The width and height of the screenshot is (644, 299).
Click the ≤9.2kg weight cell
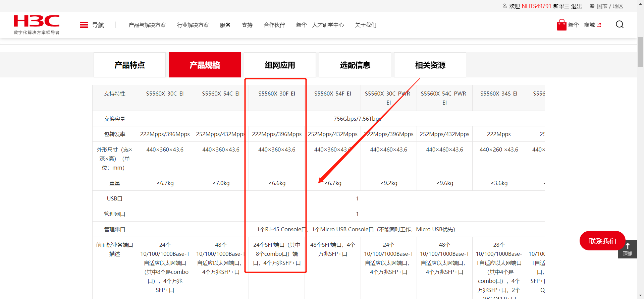click(x=389, y=183)
